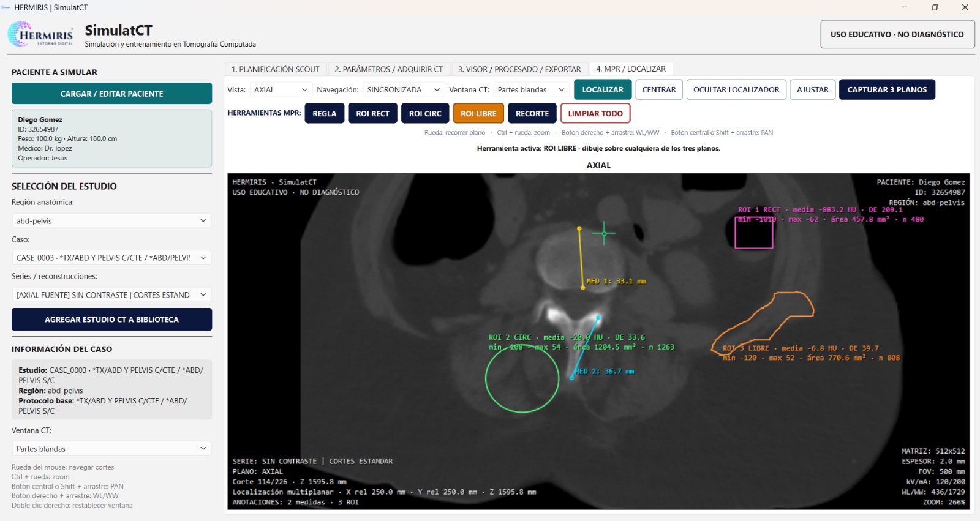The image size is (980, 521).
Task: Click CARGAR / EDITAR PACIENTE button
Action: [111, 94]
